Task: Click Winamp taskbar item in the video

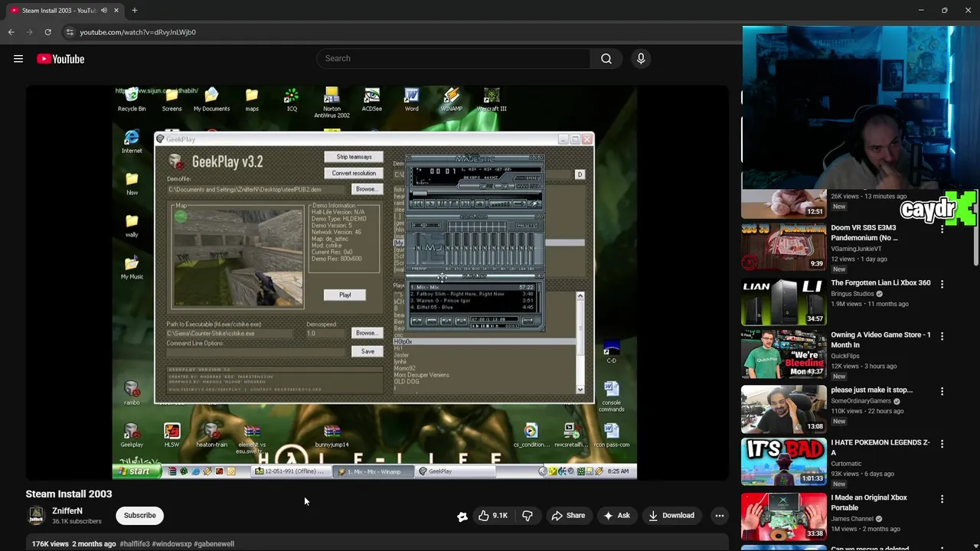Action: (x=373, y=471)
